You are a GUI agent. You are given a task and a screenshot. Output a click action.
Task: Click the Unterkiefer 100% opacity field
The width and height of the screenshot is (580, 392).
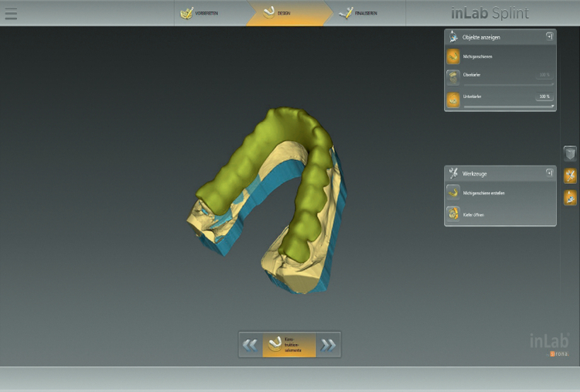[x=544, y=97]
